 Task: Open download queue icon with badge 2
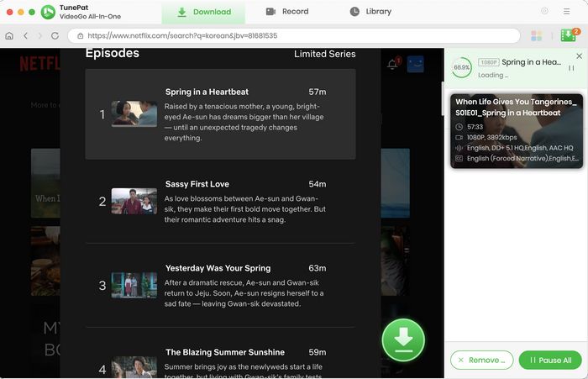(569, 35)
